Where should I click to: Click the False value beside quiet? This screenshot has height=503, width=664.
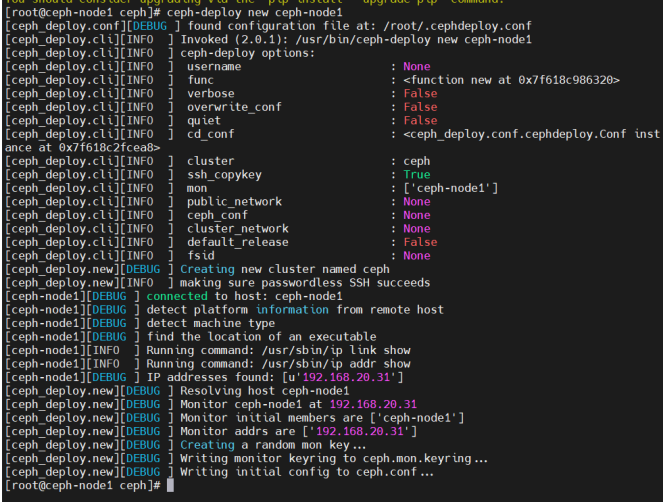click(x=420, y=121)
